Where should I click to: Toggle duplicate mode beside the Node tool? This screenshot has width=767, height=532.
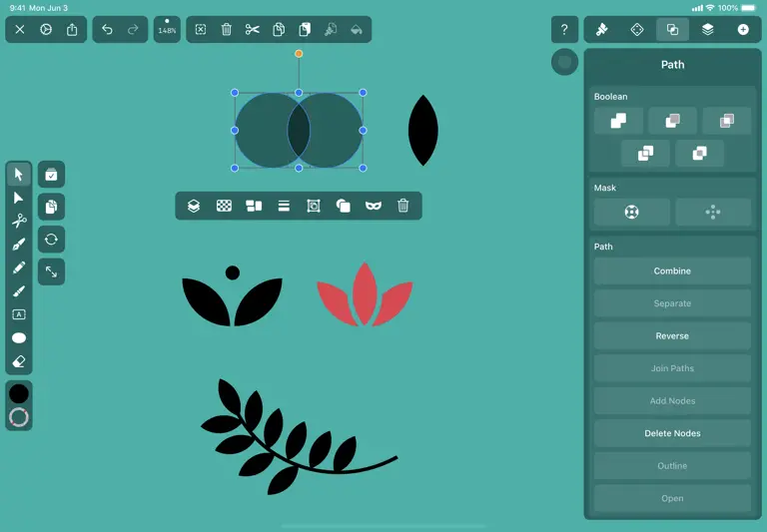click(x=51, y=207)
